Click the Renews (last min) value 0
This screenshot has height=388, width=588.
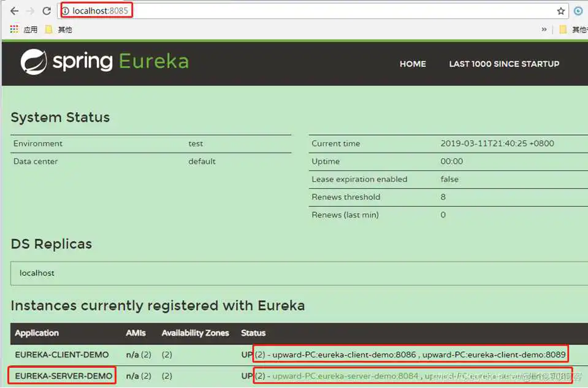pyautogui.click(x=443, y=215)
